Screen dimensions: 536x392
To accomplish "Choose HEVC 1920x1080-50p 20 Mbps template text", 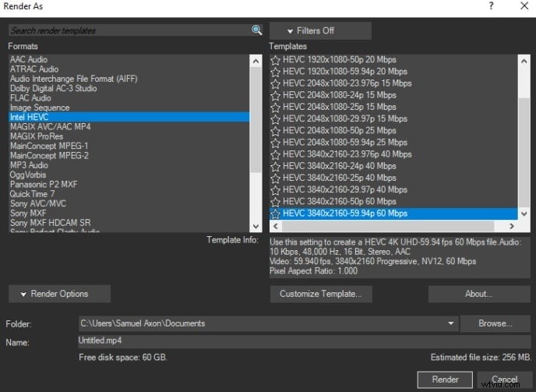I will (340, 59).
